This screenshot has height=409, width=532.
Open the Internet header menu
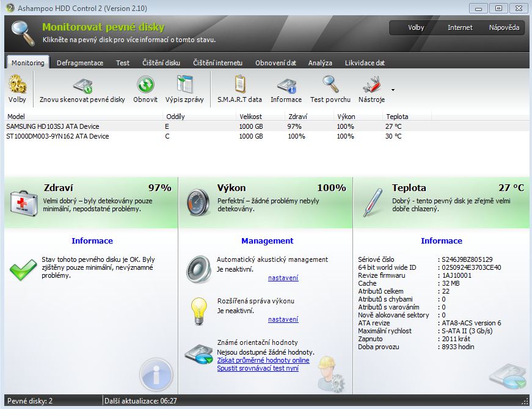click(x=460, y=27)
